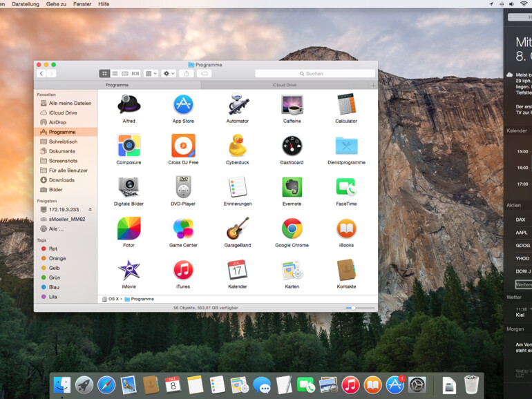
Task: Select the Evernote app icon
Action: click(x=292, y=187)
